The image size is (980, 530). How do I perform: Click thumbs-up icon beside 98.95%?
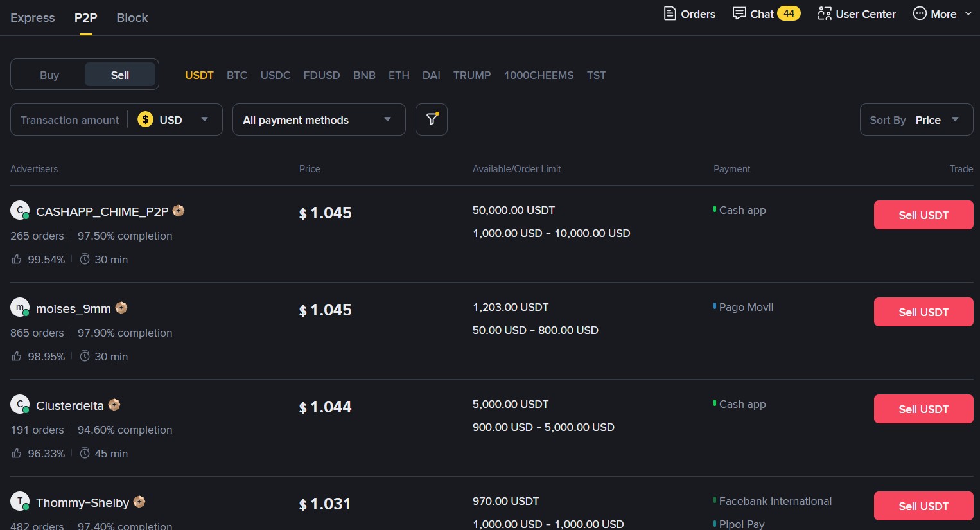(x=17, y=356)
